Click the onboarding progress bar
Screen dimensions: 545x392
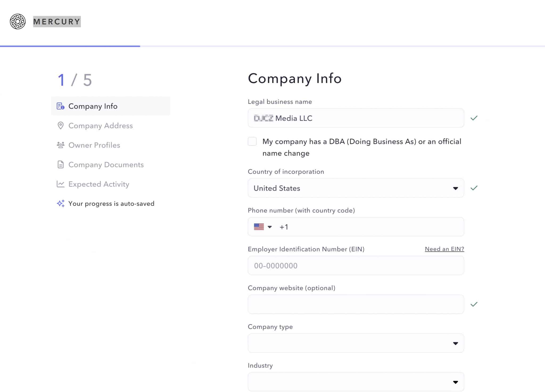pos(272,46)
